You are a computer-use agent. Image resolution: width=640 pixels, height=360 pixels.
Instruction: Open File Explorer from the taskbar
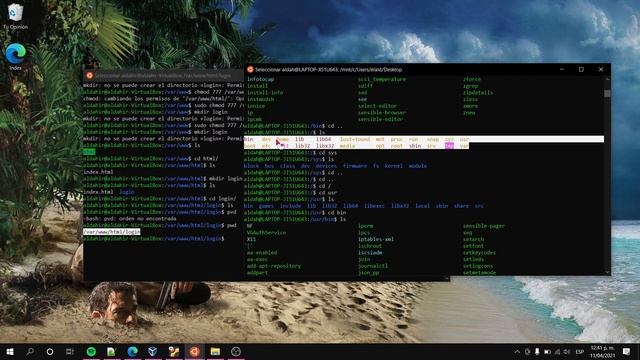click(215, 351)
